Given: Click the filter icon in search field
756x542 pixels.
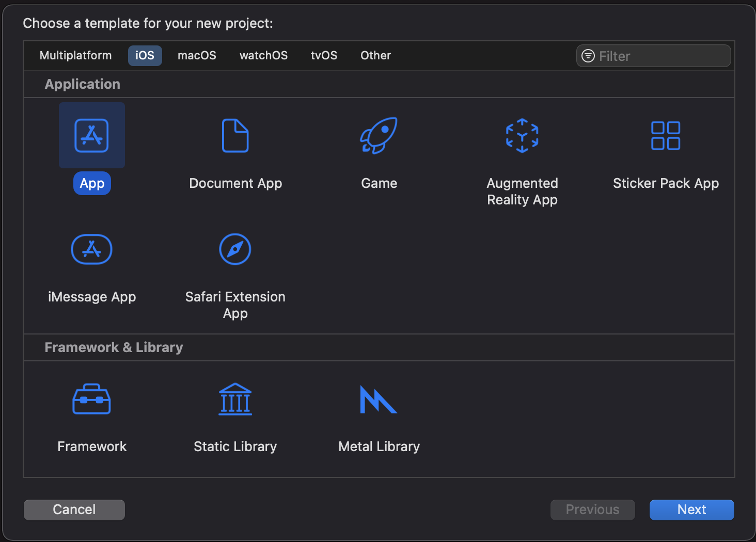Looking at the screenshot, I should point(588,56).
